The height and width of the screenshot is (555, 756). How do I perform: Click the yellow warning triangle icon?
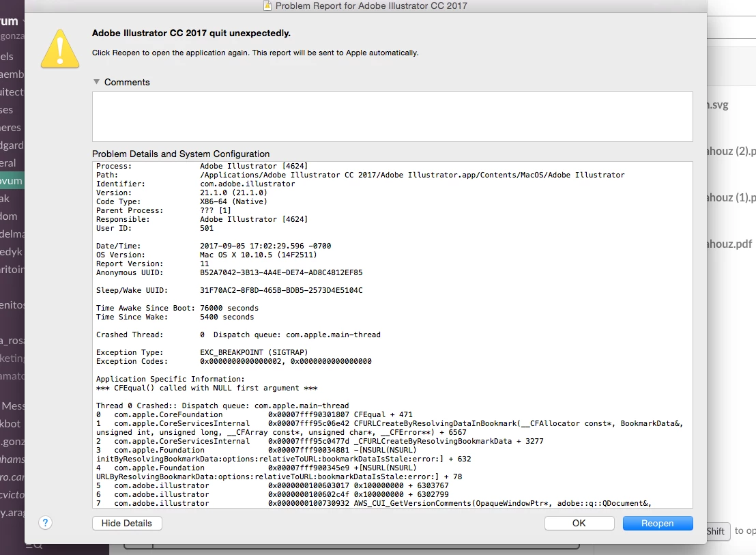click(x=60, y=48)
